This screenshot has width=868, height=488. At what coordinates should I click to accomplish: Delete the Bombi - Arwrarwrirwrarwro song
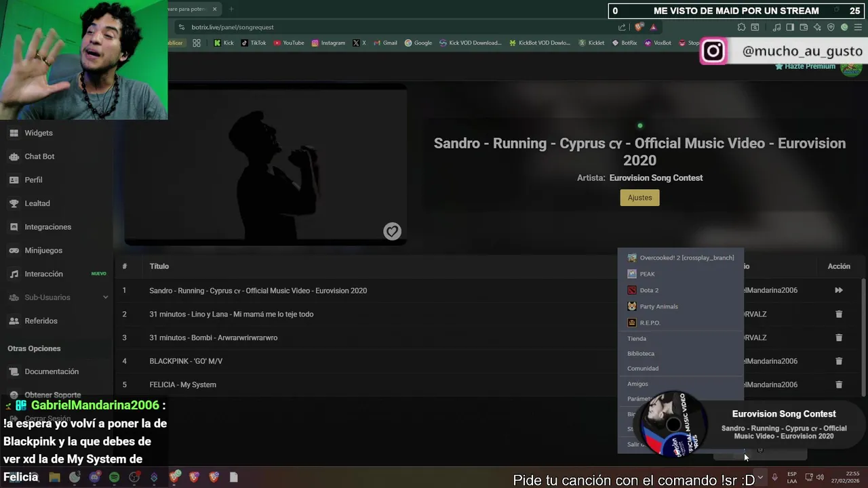pyautogui.click(x=839, y=338)
